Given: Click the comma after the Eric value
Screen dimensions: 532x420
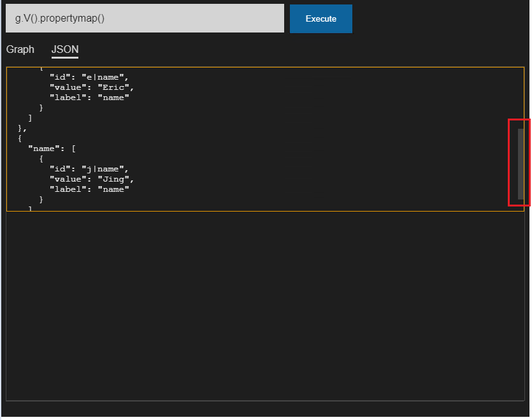Looking at the screenshot, I should (x=132, y=87).
